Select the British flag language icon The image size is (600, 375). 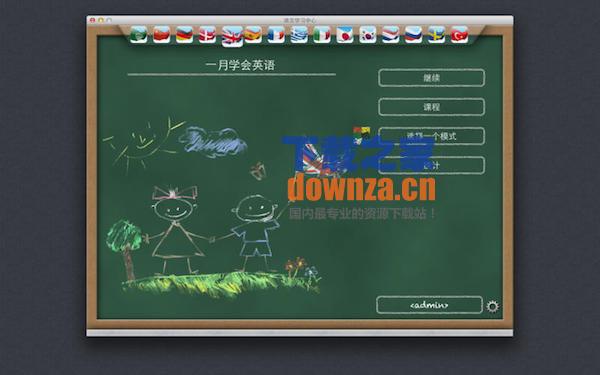[x=232, y=36]
